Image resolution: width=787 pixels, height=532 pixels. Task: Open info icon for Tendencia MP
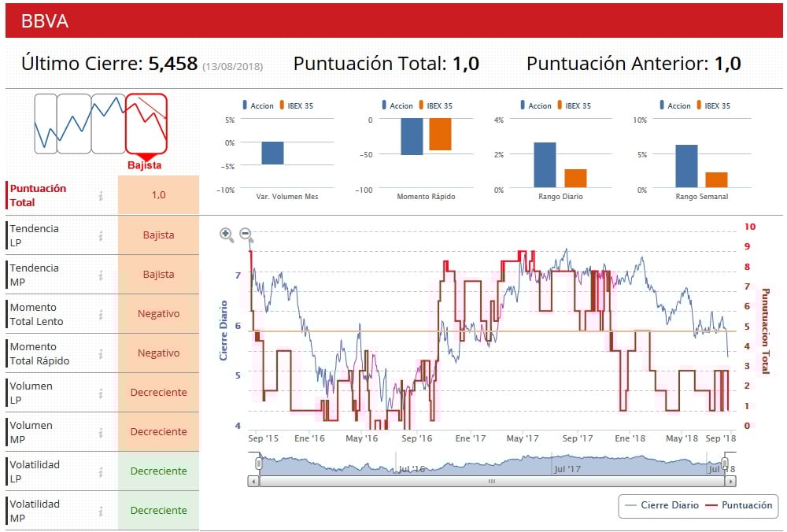101,275
